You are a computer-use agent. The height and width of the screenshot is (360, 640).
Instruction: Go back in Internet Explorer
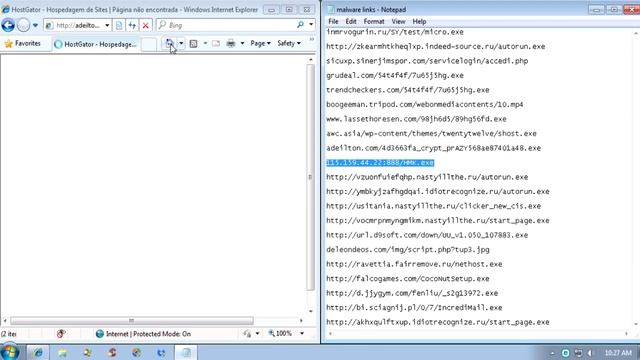8,25
